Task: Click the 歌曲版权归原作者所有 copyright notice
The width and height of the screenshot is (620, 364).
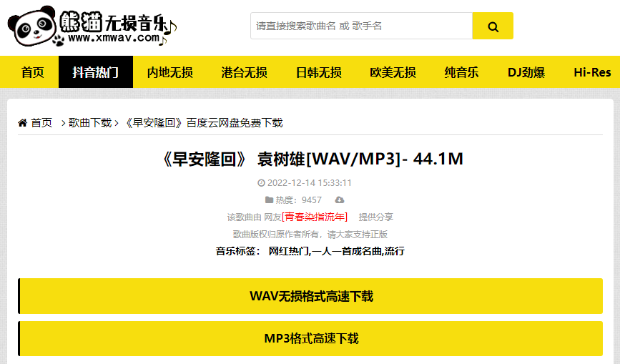Action: coord(310,235)
